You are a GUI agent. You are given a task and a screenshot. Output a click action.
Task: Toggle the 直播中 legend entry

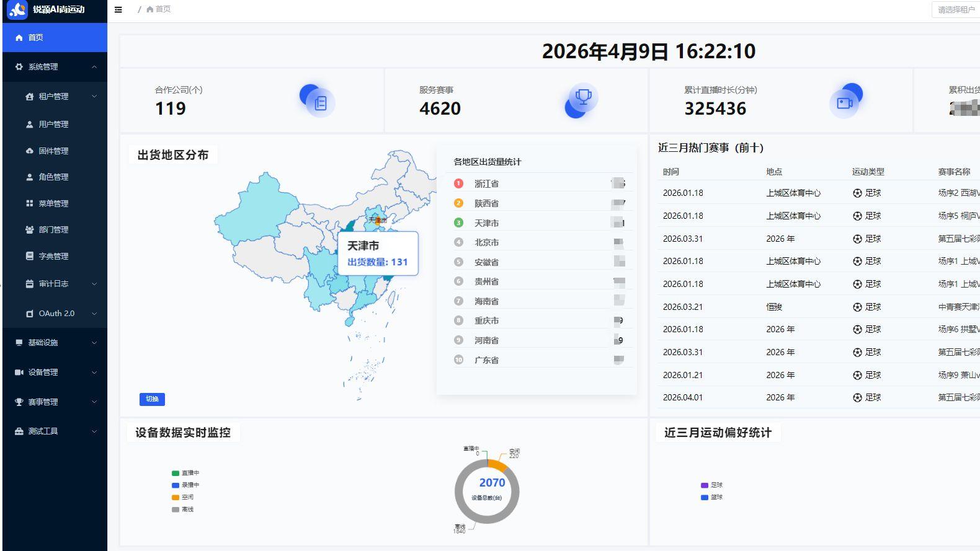[185, 473]
